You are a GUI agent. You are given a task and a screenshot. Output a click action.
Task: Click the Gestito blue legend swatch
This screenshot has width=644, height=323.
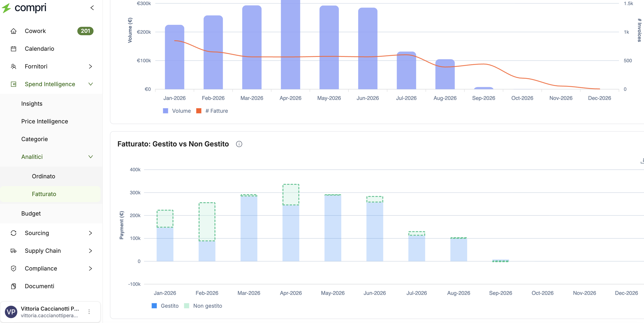tap(154, 306)
